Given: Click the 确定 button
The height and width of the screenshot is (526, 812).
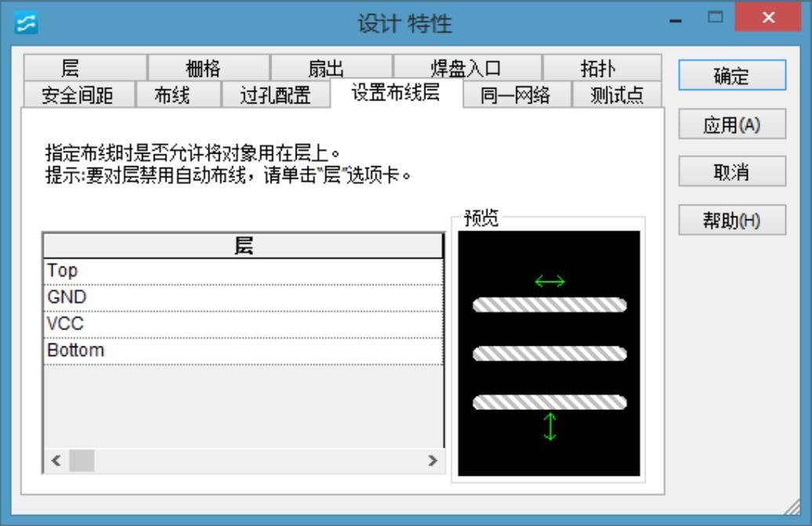Looking at the screenshot, I should click(732, 75).
